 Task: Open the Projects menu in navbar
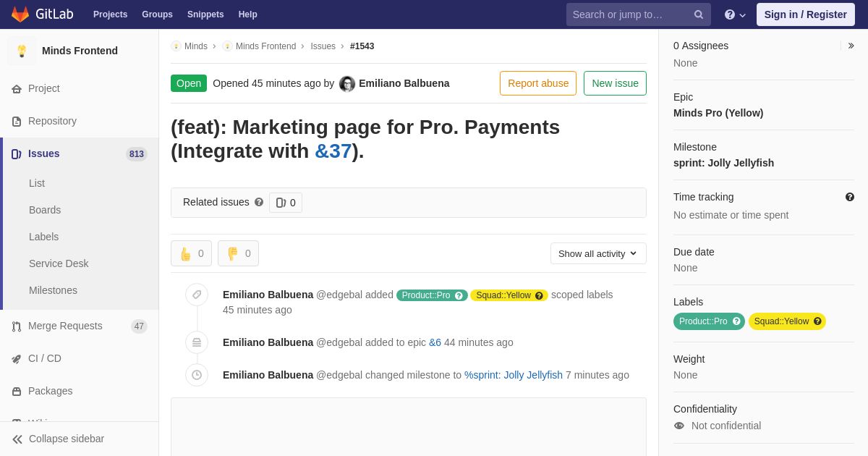pos(110,14)
